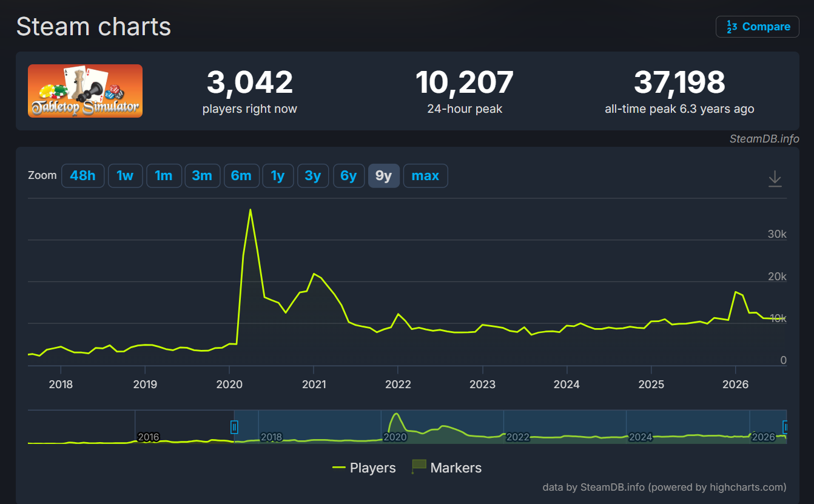Viewport: 814px width, 504px height.
Task: Toggle the Markers series in legend
Action: [x=447, y=468]
